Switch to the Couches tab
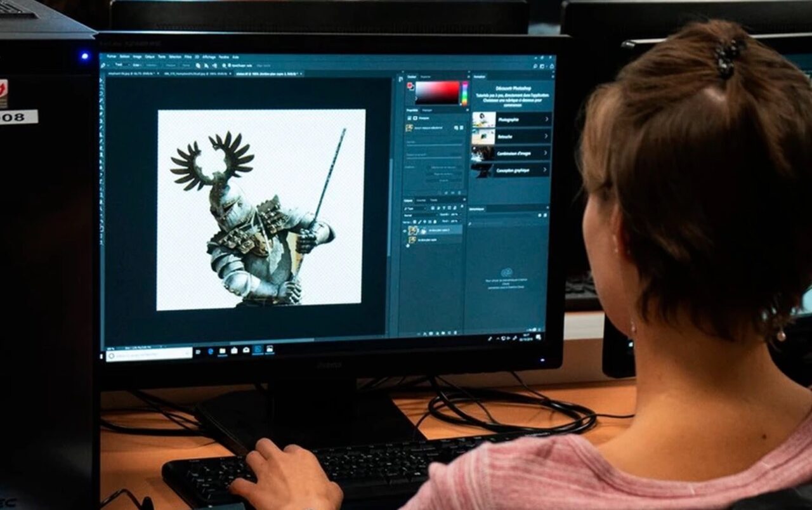812x510 pixels. [421, 200]
